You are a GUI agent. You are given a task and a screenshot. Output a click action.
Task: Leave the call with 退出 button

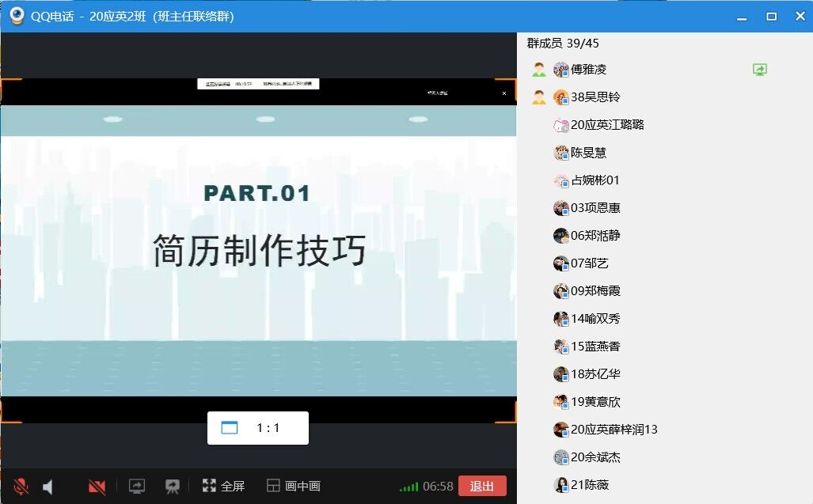(x=482, y=486)
